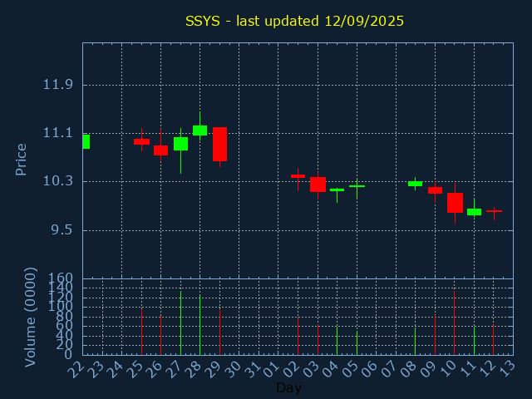Select the x-axis day label 29
The width and height of the screenshot is (532, 399).
point(214,370)
